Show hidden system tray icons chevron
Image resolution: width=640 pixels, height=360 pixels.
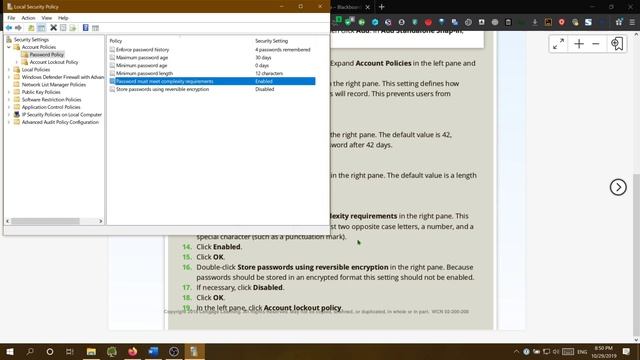pos(516,351)
